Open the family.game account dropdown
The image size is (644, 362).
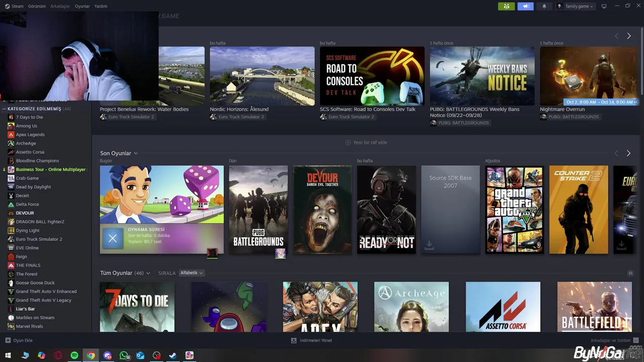tap(576, 6)
